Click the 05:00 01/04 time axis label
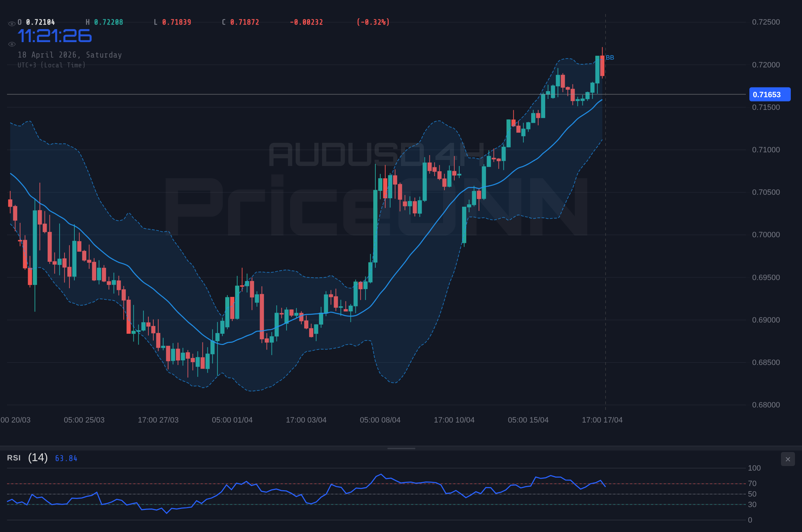The height and width of the screenshot is (532, 802). [x=232, y=420]
